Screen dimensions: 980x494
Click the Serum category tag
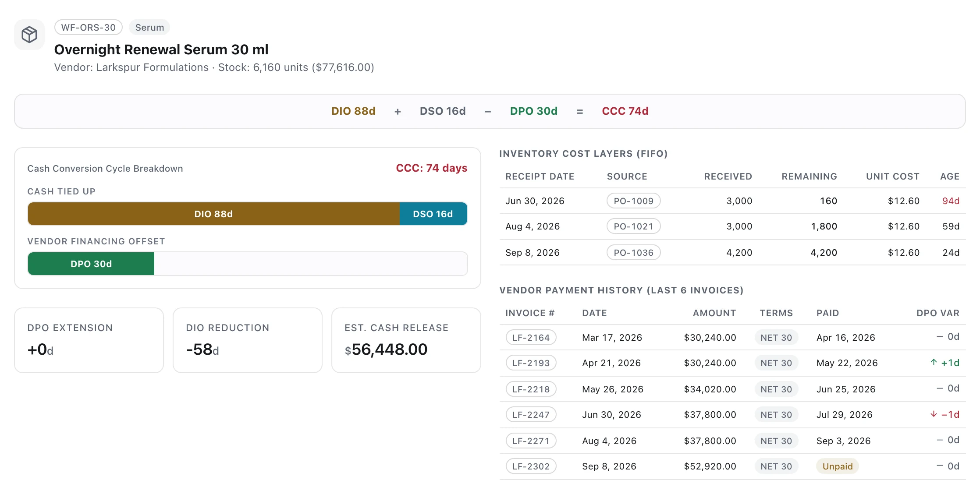[x=149, y=27]
